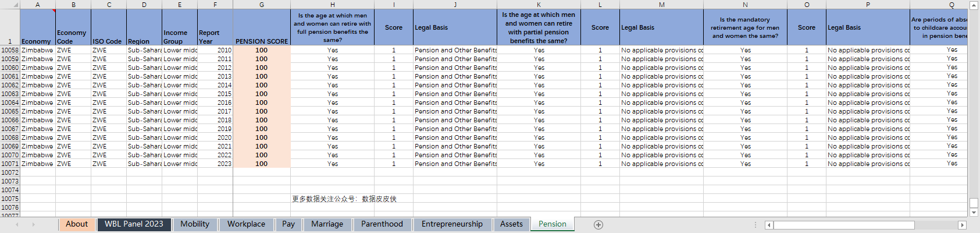The image size is (980, 233).
Task: Select row 10058 header
Action: (10, 50)
